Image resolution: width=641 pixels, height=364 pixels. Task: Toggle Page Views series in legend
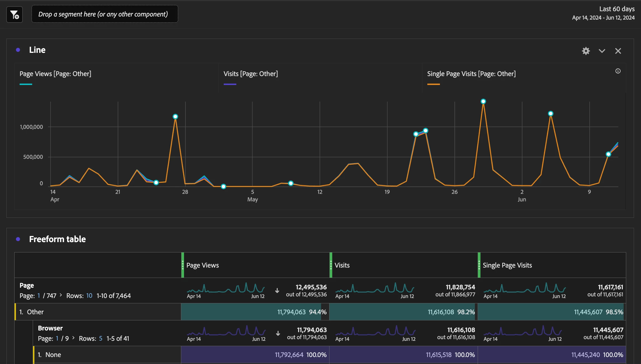pyautogui.click(x=55, y=74)
